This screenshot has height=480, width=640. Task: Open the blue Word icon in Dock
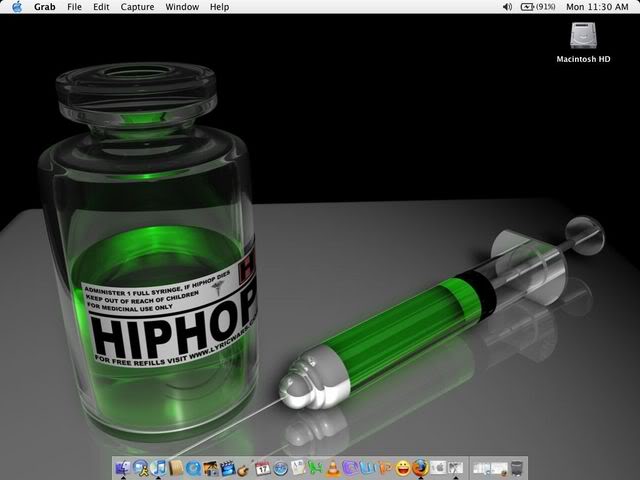(367, 469)
